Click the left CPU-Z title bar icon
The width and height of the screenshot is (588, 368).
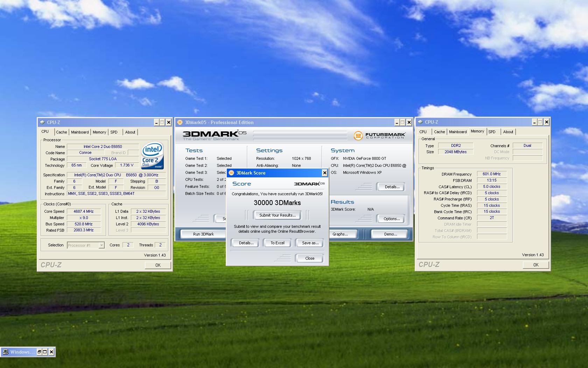[42, 122]
